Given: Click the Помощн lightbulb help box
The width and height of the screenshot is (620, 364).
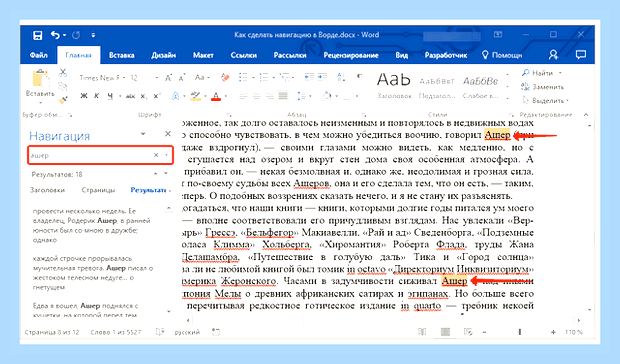Looking at the screenshot, I should click(502, 55).
